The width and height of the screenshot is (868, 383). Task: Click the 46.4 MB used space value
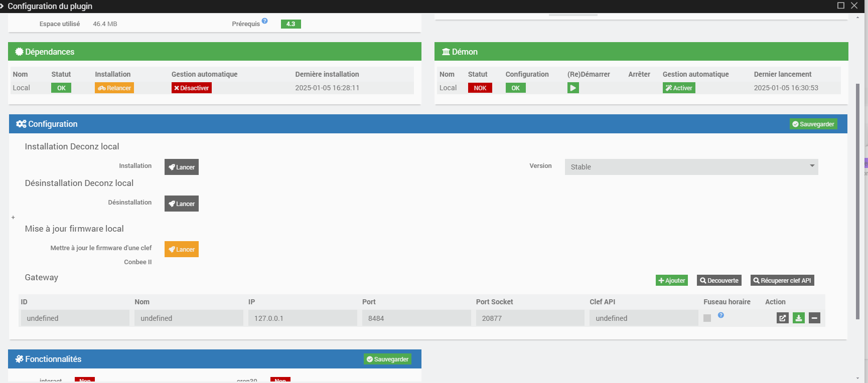tap(105, 24)
